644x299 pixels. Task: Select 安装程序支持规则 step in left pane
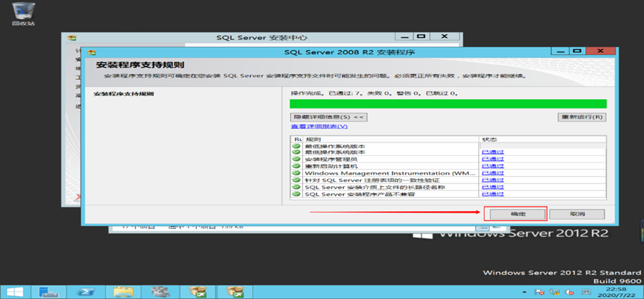coord(124,94)
